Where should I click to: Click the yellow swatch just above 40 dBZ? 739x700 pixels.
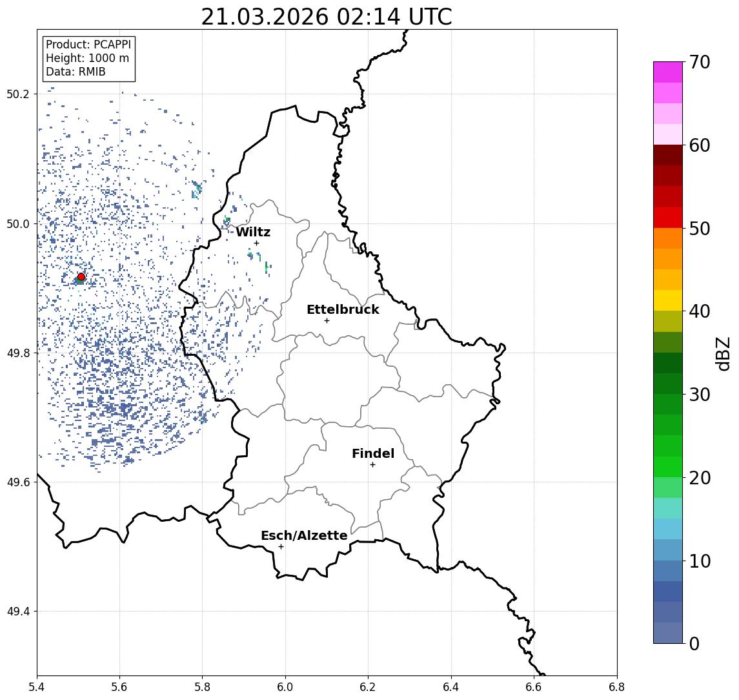click(668, 300)
